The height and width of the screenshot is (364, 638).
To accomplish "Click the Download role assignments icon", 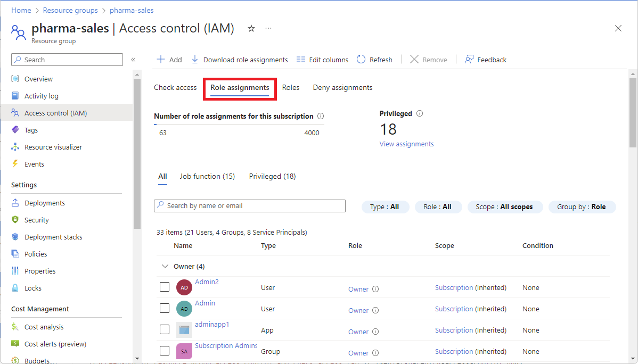I will pyautogui.click(x=195, y=60).
